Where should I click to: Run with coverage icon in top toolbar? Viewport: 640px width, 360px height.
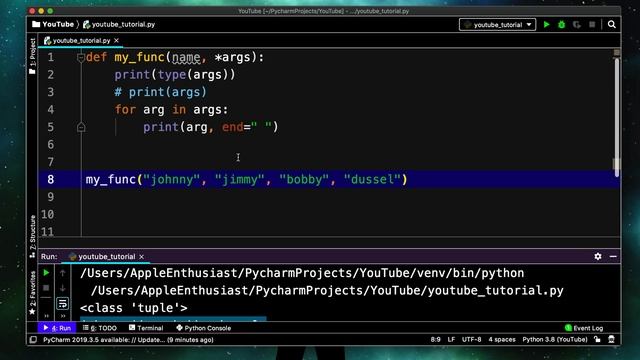tap(577, 24)
